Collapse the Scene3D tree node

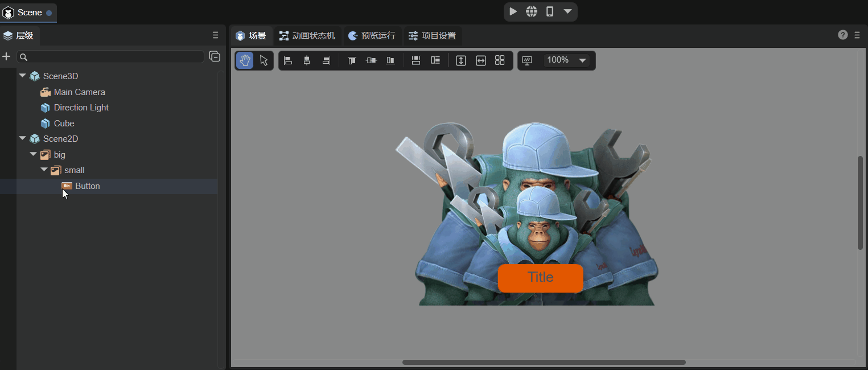22,76
